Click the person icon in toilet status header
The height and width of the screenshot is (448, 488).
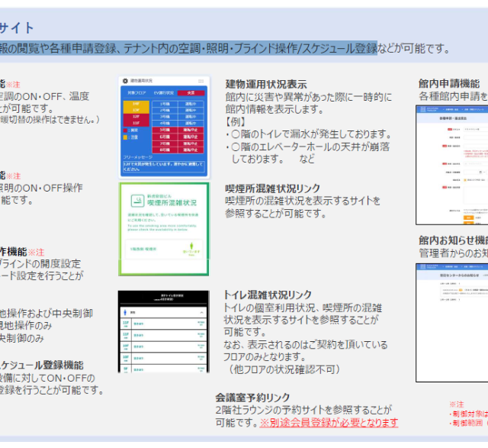point(127,312)
